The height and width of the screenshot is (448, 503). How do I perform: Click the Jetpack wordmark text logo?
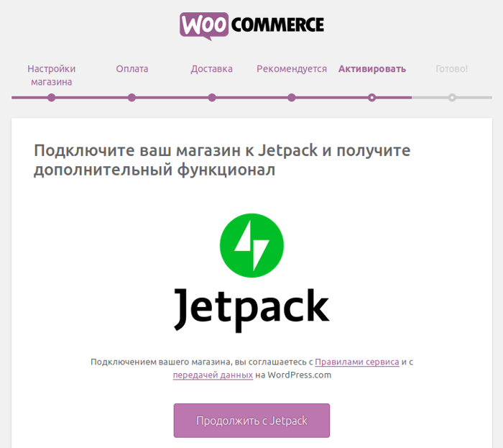point(251,310)
